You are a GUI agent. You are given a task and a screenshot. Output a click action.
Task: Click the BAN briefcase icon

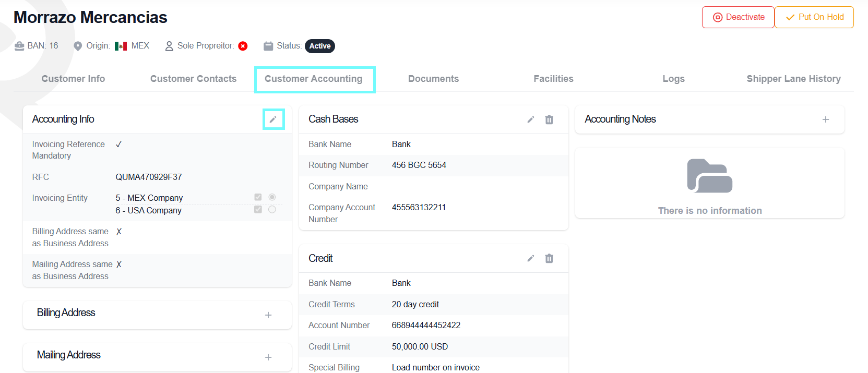click(x=19, y=46)
